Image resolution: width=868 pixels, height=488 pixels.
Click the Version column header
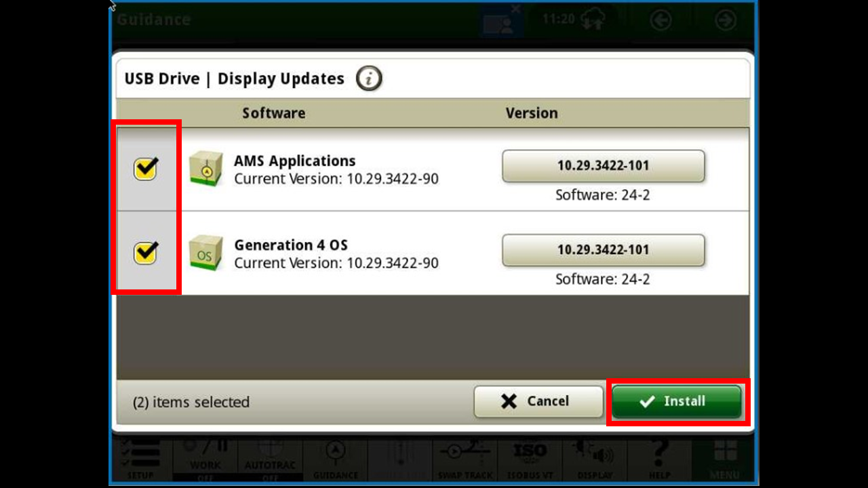(x=532, y=113)
